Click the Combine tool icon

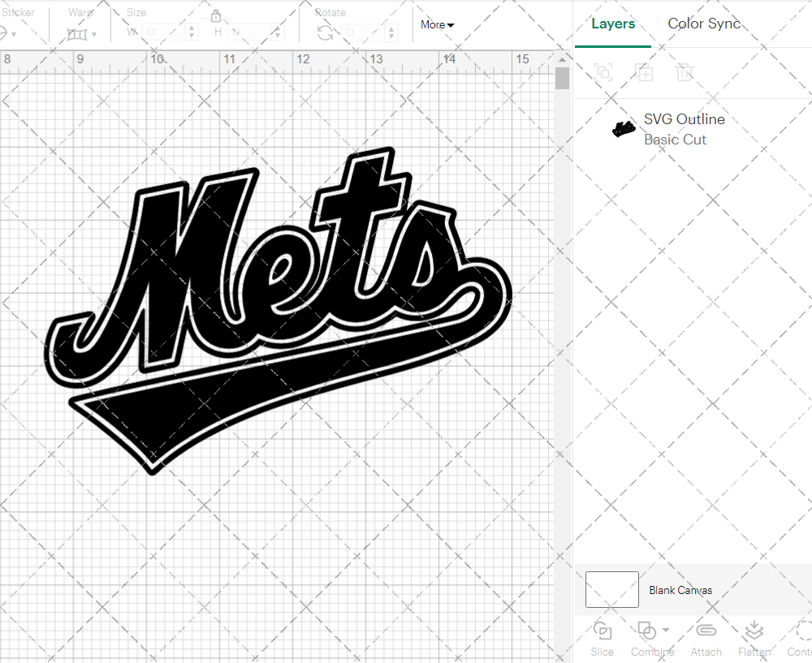[647, 631]
